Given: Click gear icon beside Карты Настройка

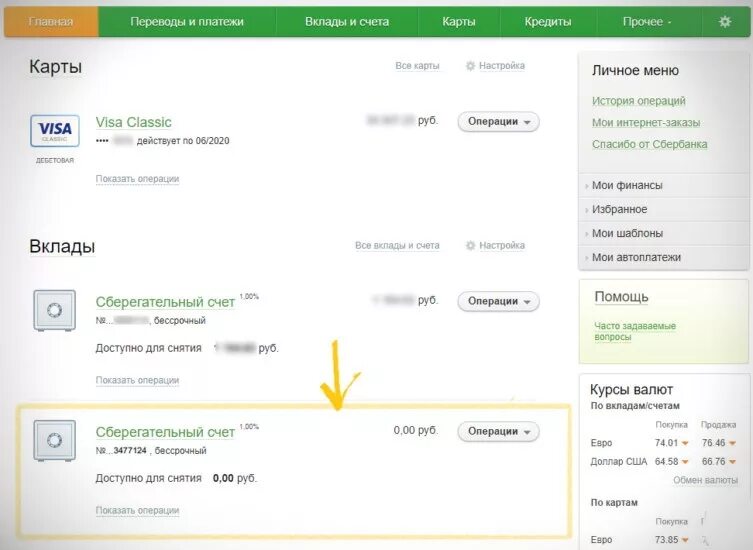Looking at the screenshot, I should [x=470, y=66].
